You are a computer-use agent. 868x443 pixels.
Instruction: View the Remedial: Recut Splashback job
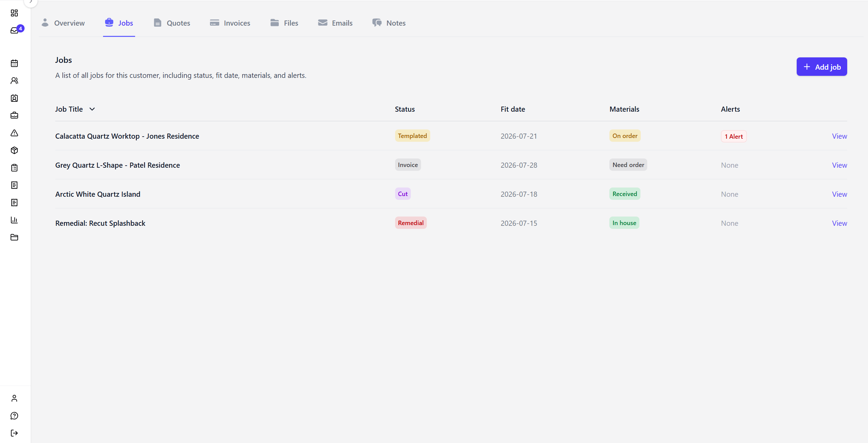pyautogui.click(x=839, y=223)
